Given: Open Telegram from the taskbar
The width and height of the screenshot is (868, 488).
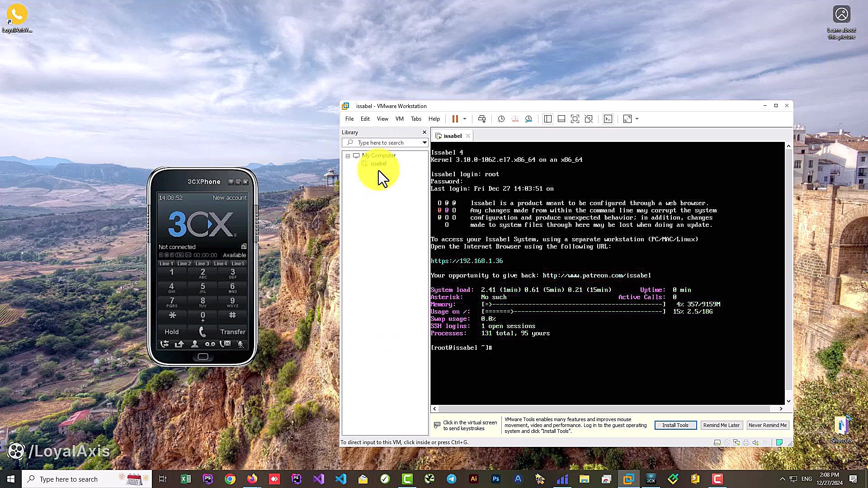Looking at the screenshot, I should [x=452, y=479].
